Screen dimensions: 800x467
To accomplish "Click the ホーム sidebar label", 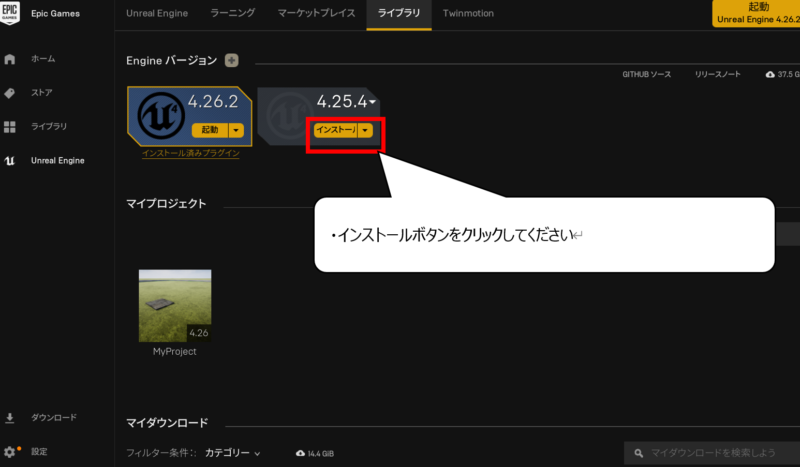I will coord(43,59).
